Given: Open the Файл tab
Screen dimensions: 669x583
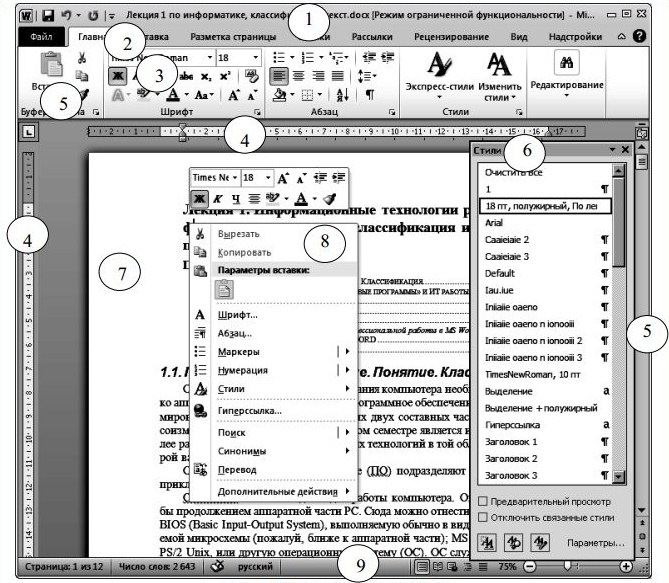Looking at the screenshot, I should tap(41, 37).
